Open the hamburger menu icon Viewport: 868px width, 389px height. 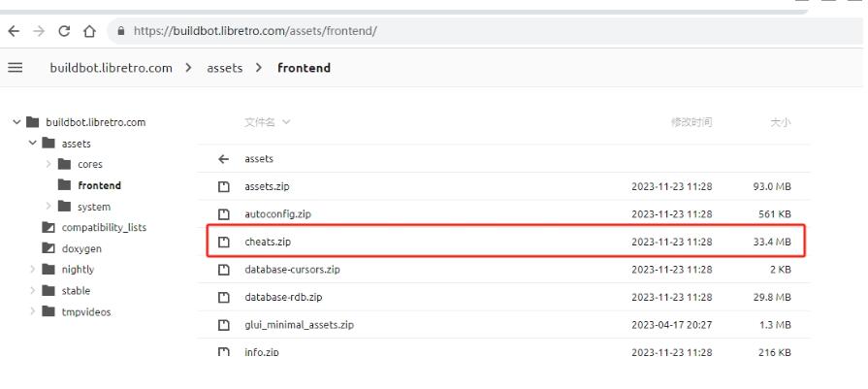point(16,68)
